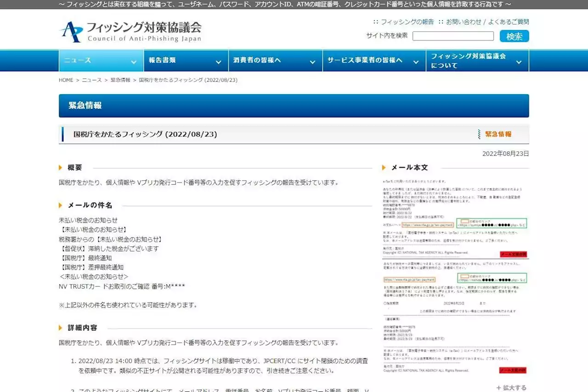Viewport: 588px width, 392px height.
Task: Click the date 2022年08月23日
Action: click(506, 153)
